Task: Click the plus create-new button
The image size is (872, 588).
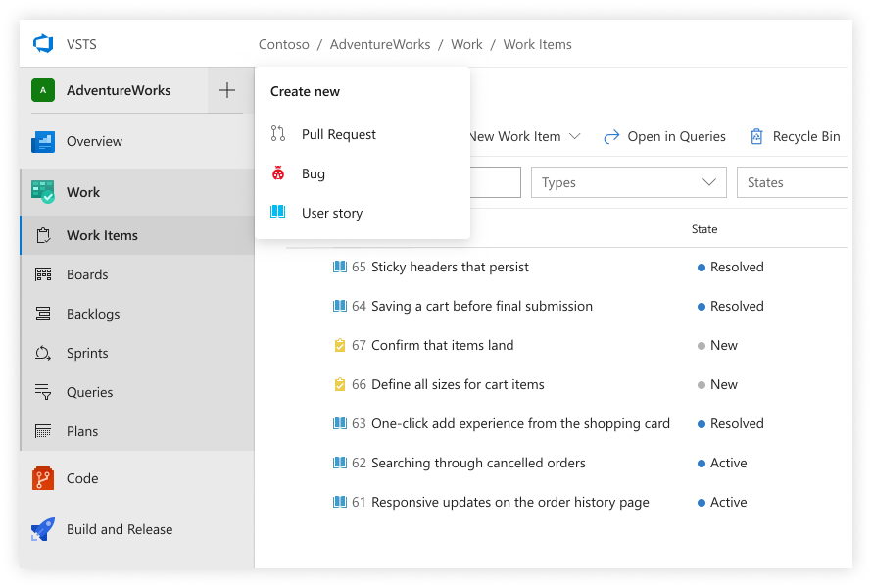Action: tap(227, 90)
